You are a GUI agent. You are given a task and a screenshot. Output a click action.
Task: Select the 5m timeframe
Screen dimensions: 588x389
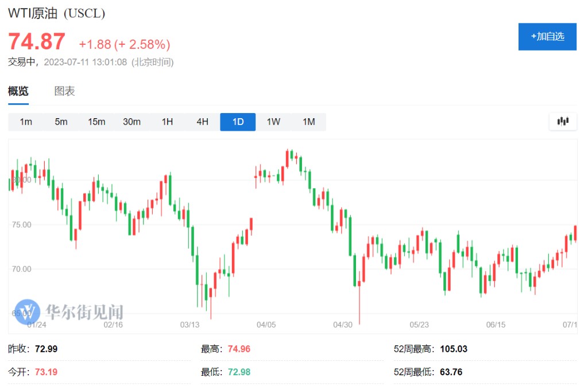[x=61, y=122]
